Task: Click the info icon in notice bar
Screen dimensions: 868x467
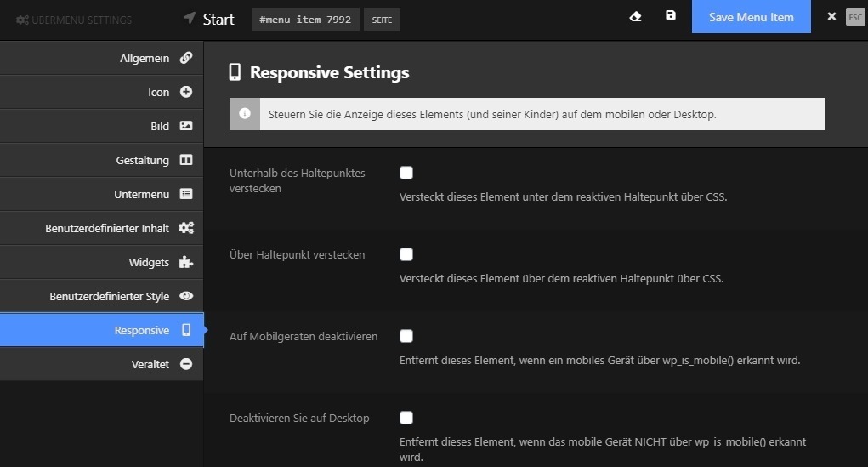Action: click(245, 114)
